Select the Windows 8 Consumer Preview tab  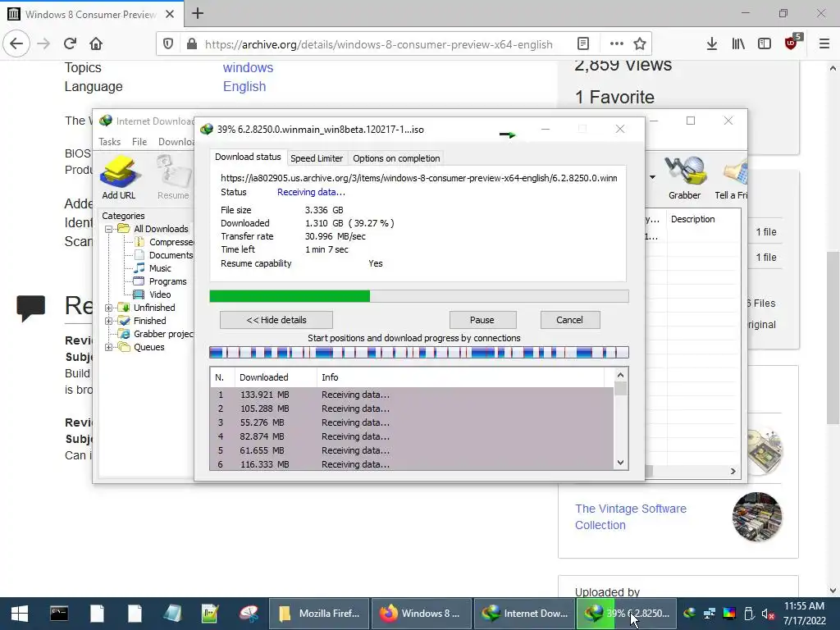coord(92,14)
